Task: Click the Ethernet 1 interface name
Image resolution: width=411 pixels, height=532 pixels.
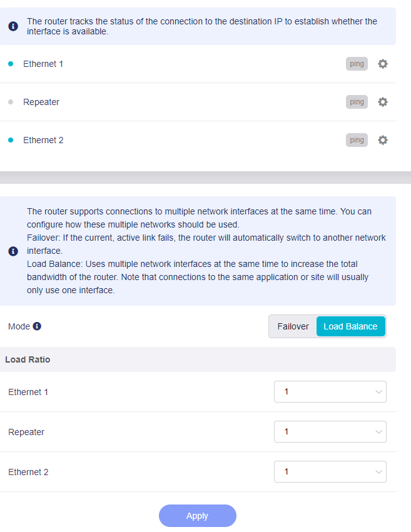Action: tap(43, 64)
